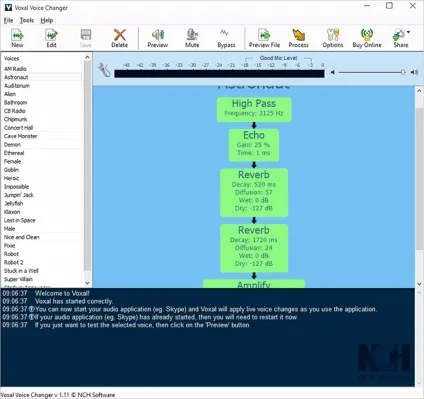Open the Options dialog
The height and width of the screenshot is (399, 424).
coord(333,38)
